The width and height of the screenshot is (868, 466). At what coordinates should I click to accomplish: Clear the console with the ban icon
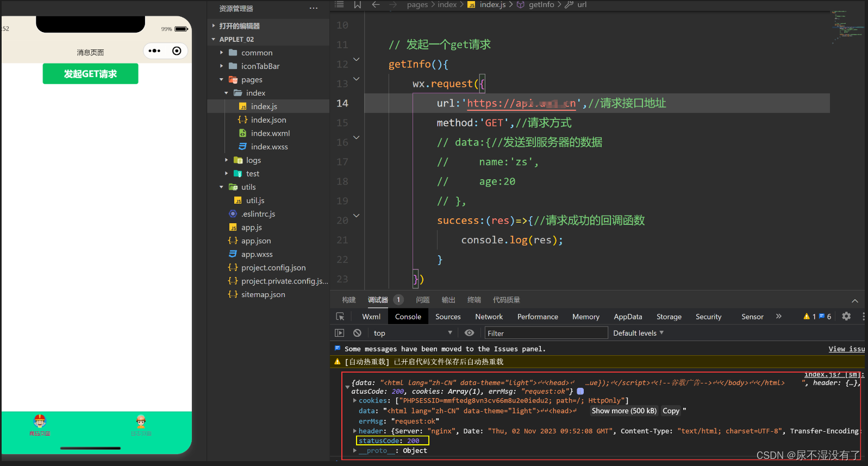357,333
